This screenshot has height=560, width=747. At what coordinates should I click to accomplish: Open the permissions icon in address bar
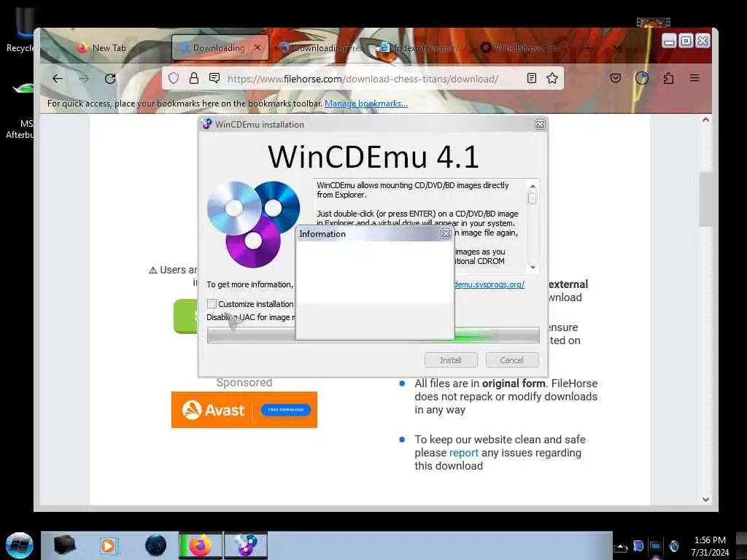click(x=214, y=78)
